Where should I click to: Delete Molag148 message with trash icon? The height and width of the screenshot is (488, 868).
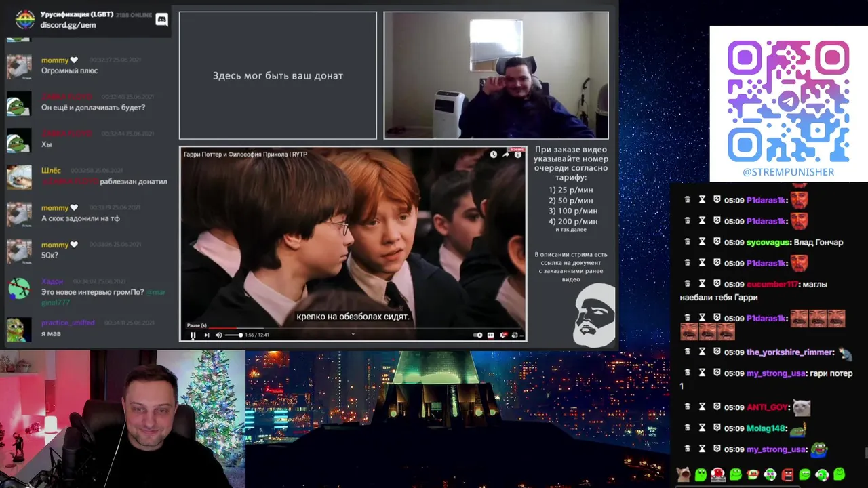(x=688, y=428)
